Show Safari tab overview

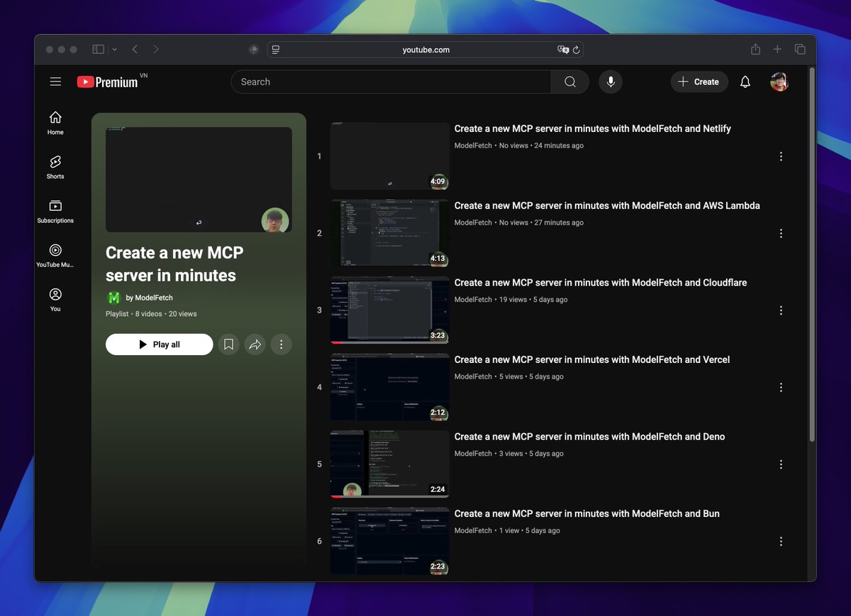click(x=800, y=50)
